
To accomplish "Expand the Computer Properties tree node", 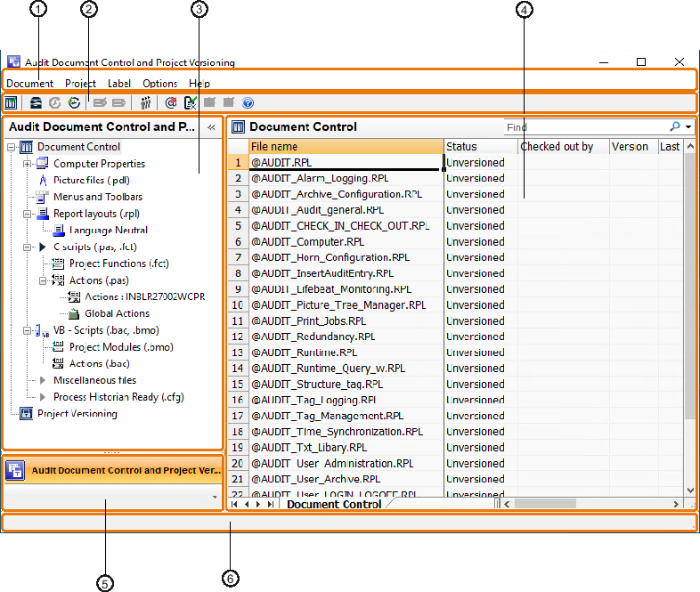I will (27, 164).
